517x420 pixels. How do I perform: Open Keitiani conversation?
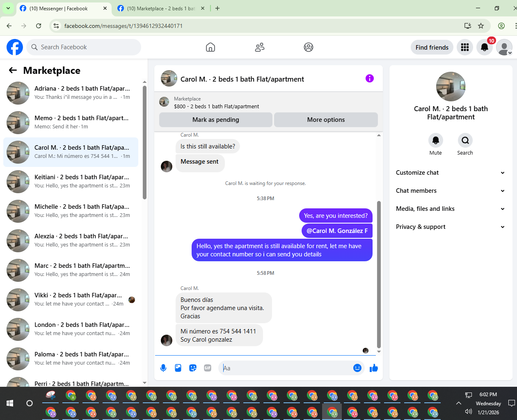(71, 182)
